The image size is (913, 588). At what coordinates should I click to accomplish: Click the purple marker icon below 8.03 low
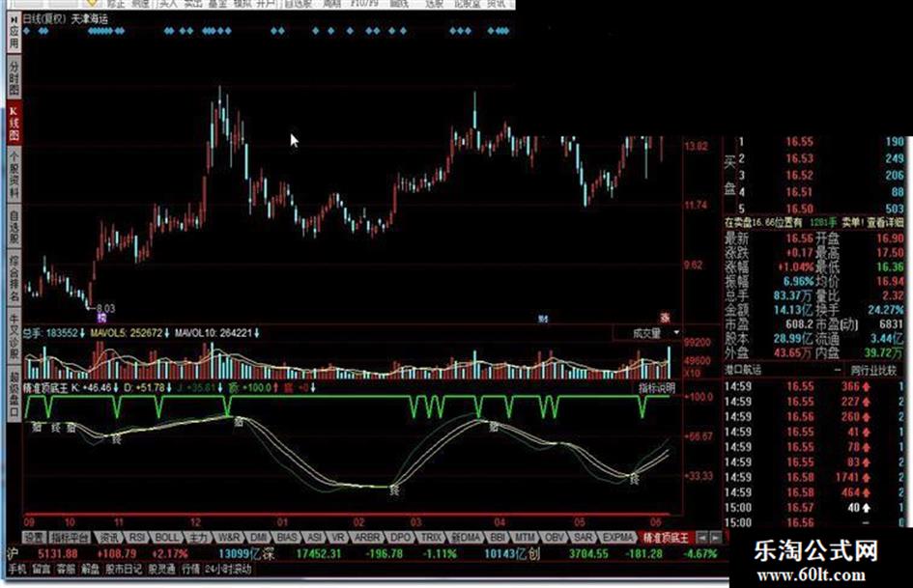click(101, 318)
